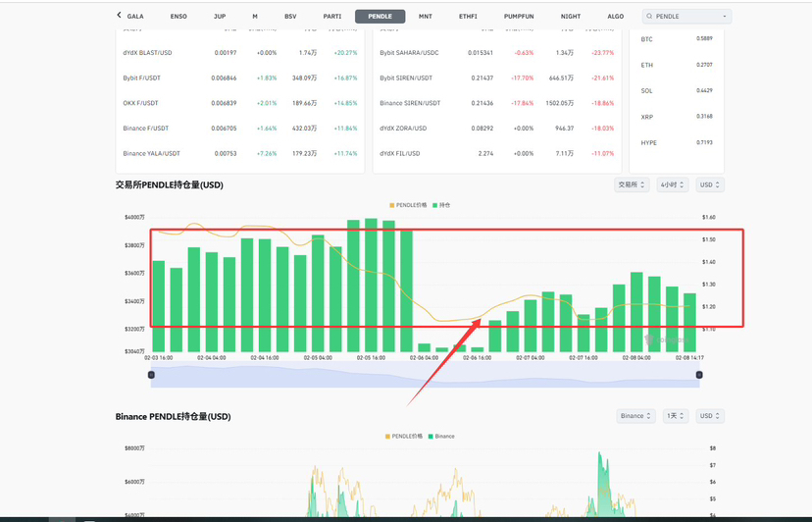
Task: Switch to the ETHFI coin tab
Action: (469, 17)
